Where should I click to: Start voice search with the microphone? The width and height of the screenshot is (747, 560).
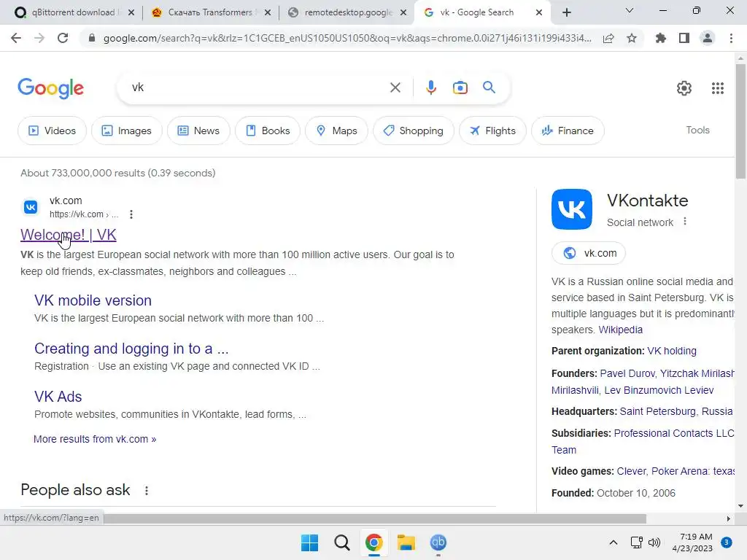[x=431, y=87]
